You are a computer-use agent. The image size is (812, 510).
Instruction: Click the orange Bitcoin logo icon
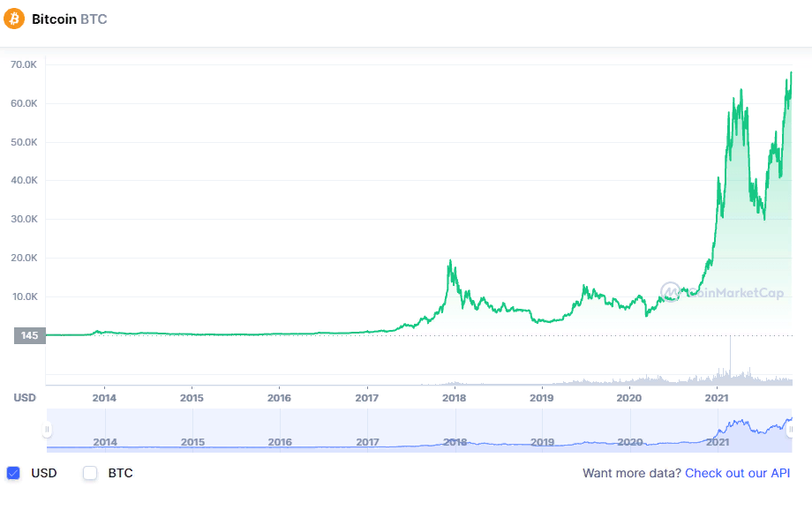click(14, 19)
